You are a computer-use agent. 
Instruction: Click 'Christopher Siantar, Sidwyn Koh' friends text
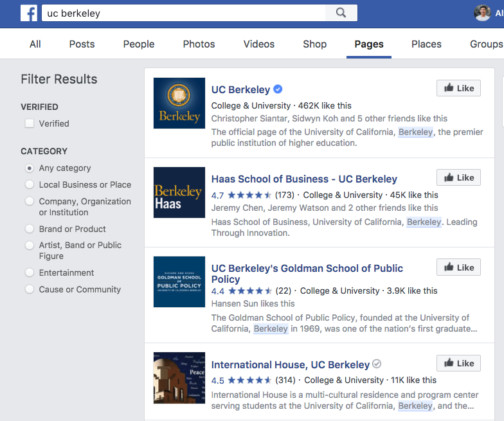click(274, 118)
